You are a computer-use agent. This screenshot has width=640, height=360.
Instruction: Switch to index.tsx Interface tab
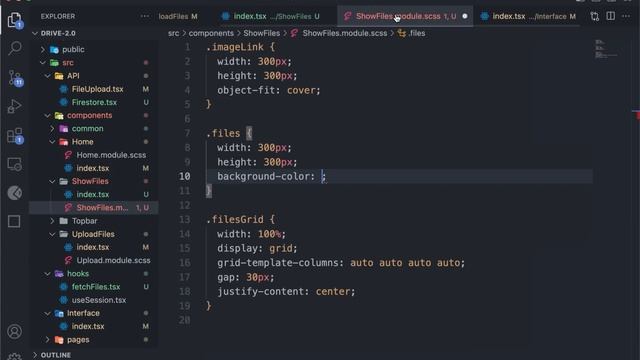click(529, 16)
